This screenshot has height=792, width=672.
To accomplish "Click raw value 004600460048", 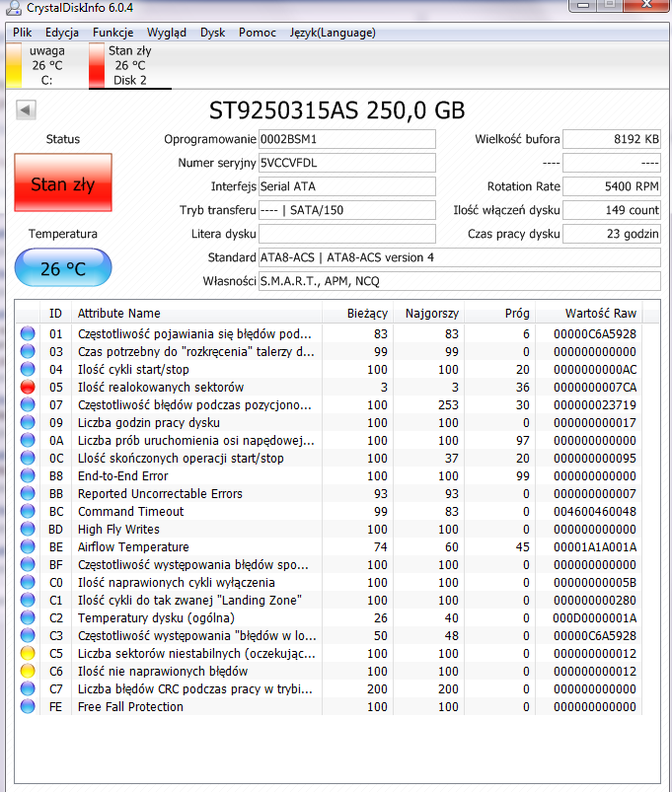I will pos(595,511).
